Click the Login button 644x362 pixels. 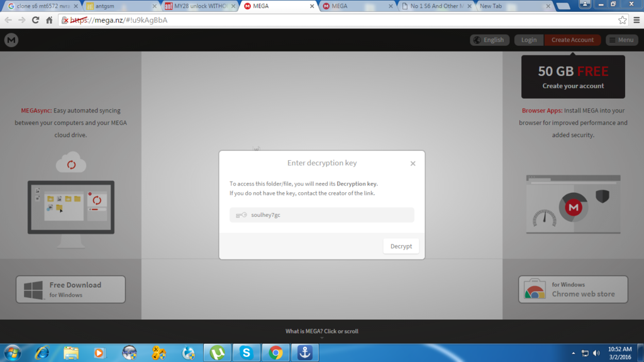(x=528, y=40)
